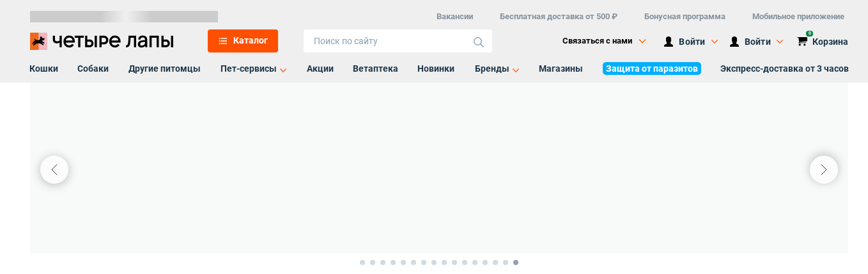
Task: Open the Акции menu item
Action: 320,68
